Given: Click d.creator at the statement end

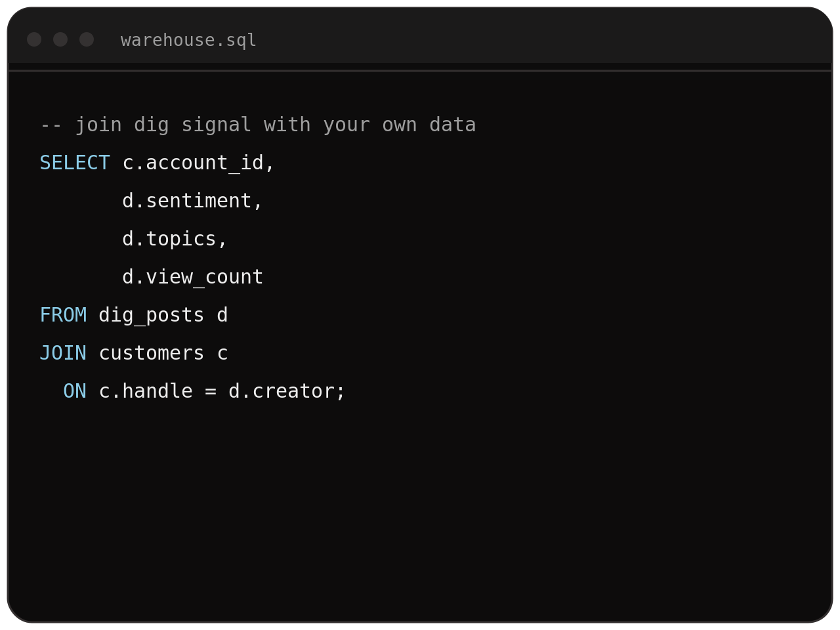Looking at the screenshot, I should [282, 391].
